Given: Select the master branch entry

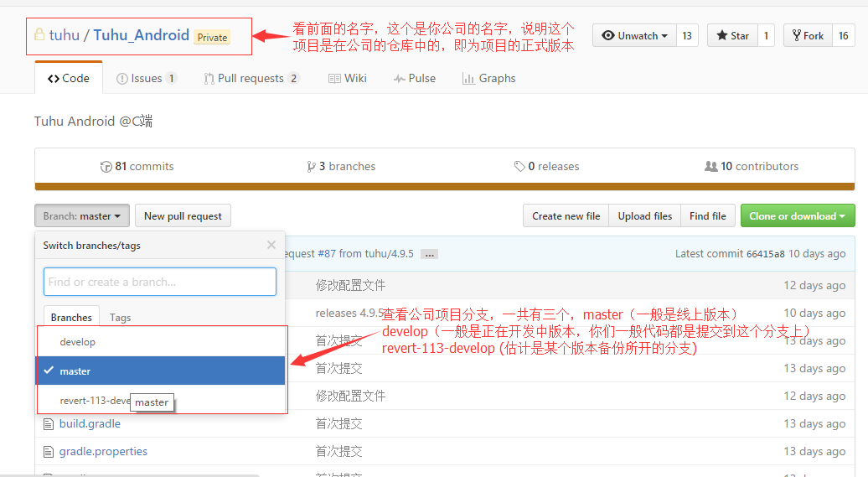Looking at the screenshot, I should point(161,371).
